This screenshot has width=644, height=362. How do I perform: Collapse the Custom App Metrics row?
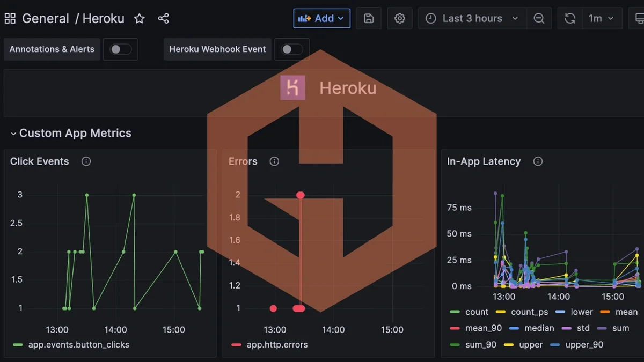pos(70,133)
